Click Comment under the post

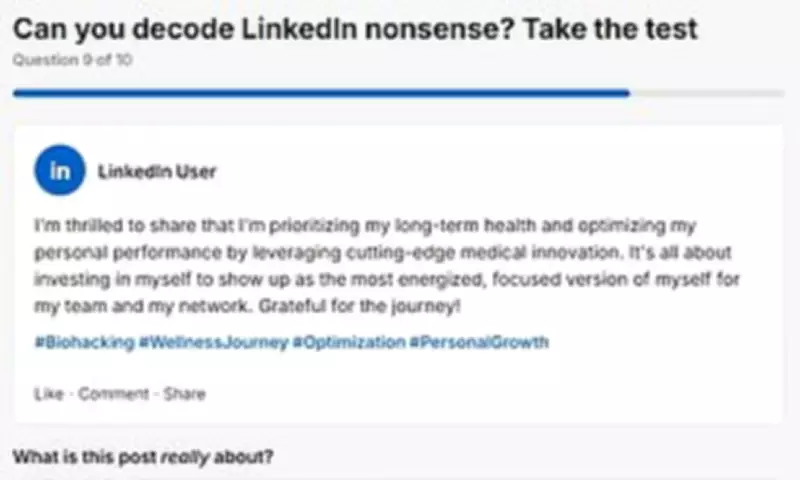[113, 394]
